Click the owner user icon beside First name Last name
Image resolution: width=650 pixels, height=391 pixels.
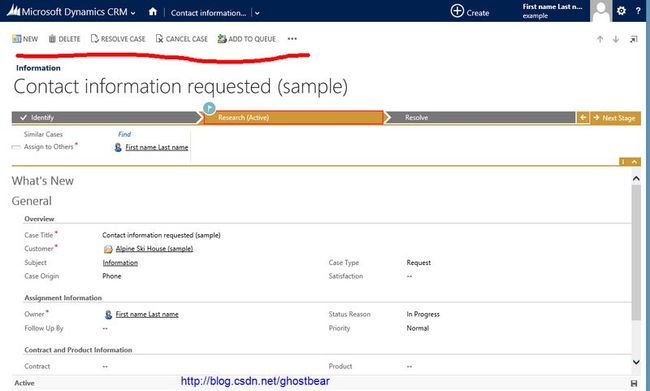[108, 315]
